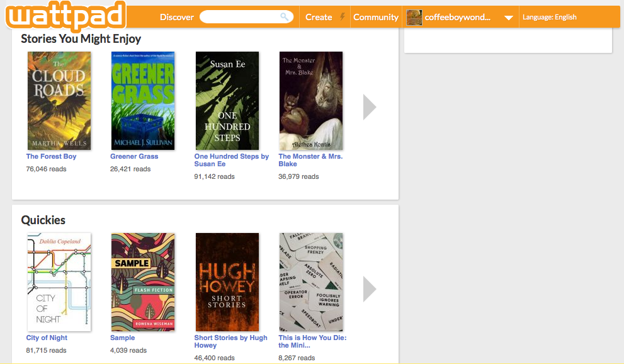Open the Discover menu
Screen dimensions: 624x364
click(x=177, y=17)
